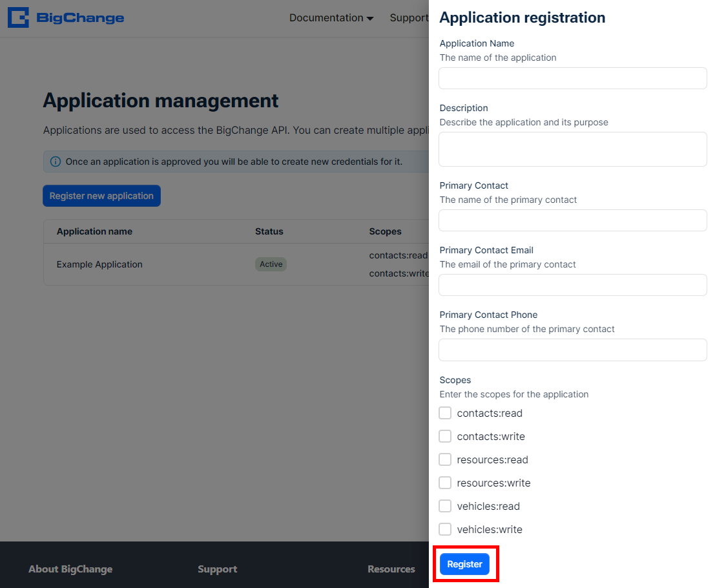The height and width of the screenshot is (588, 715).
Task: Click the Primary Contact Email field
Action: pos(573,285)
